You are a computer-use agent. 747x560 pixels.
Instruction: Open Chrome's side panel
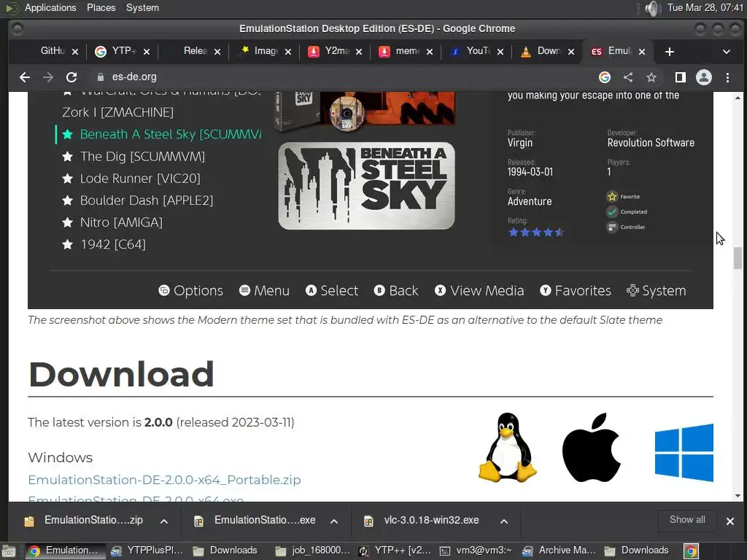(x=681, y=77)
